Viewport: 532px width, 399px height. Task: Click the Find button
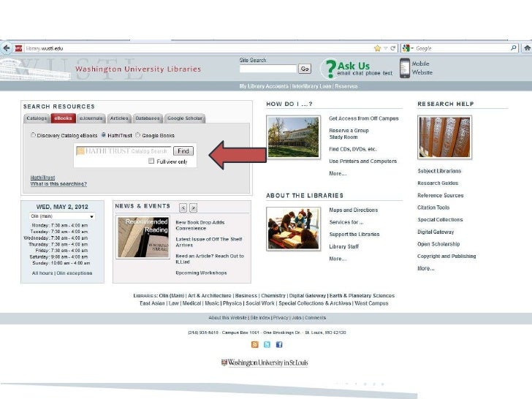(183, 151)
